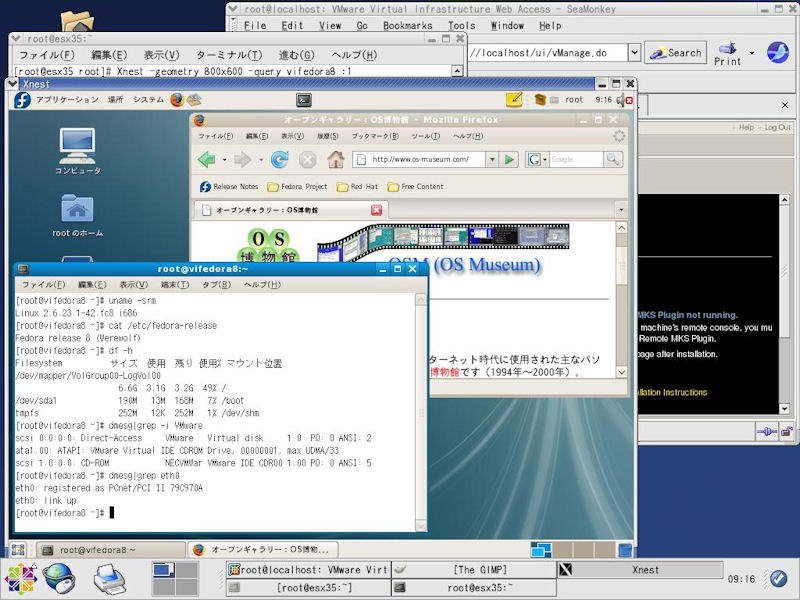
Task: Click the SeaMonkey location bar field
Action: (x=548, y=53)
